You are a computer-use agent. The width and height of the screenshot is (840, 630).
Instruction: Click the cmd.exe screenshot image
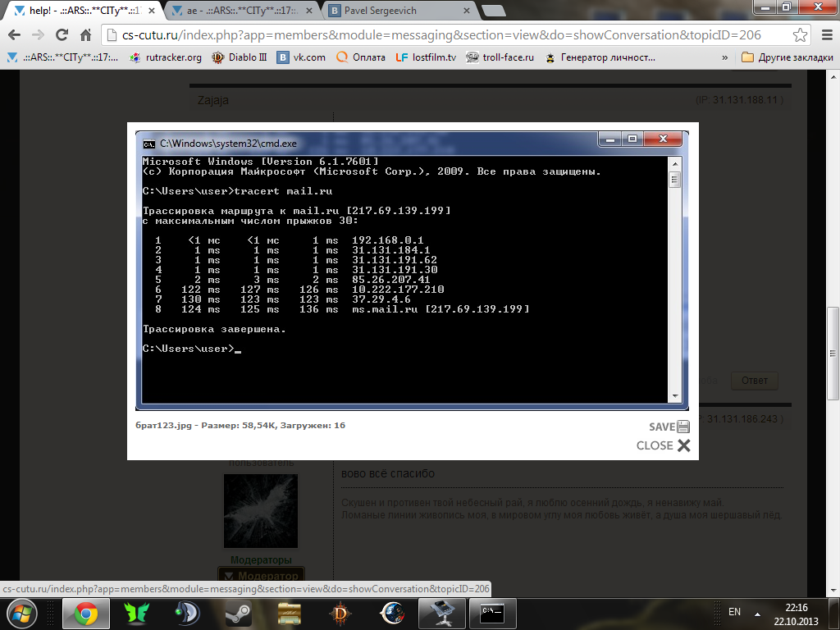point(412,271)
